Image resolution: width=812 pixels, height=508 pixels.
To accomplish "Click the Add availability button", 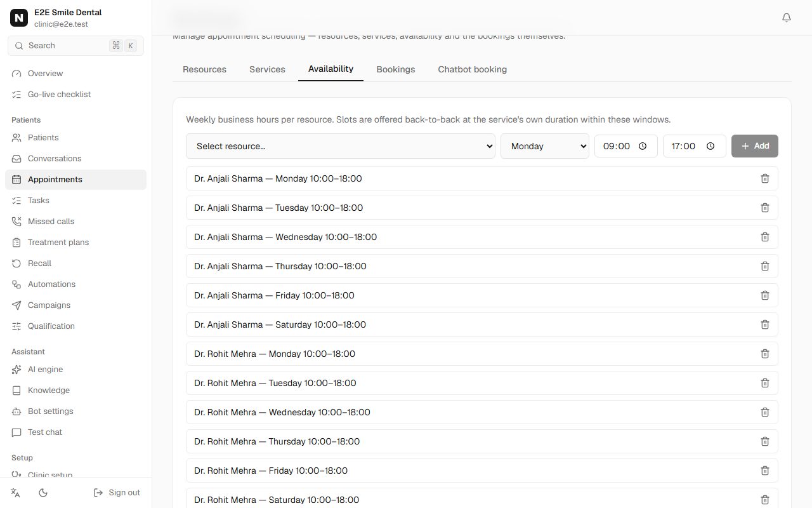I will click(x=755, y=146).
